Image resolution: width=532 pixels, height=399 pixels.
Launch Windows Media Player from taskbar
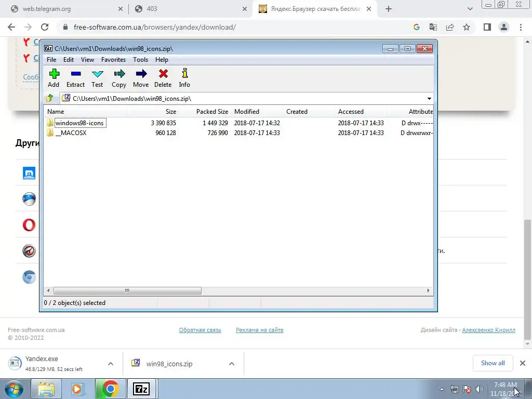point(77,389)
